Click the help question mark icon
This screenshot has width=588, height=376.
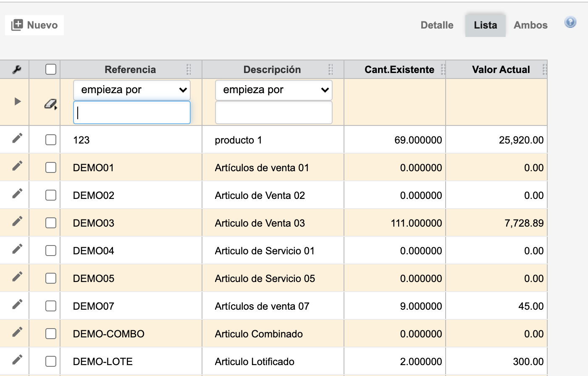tap(570, 22)
